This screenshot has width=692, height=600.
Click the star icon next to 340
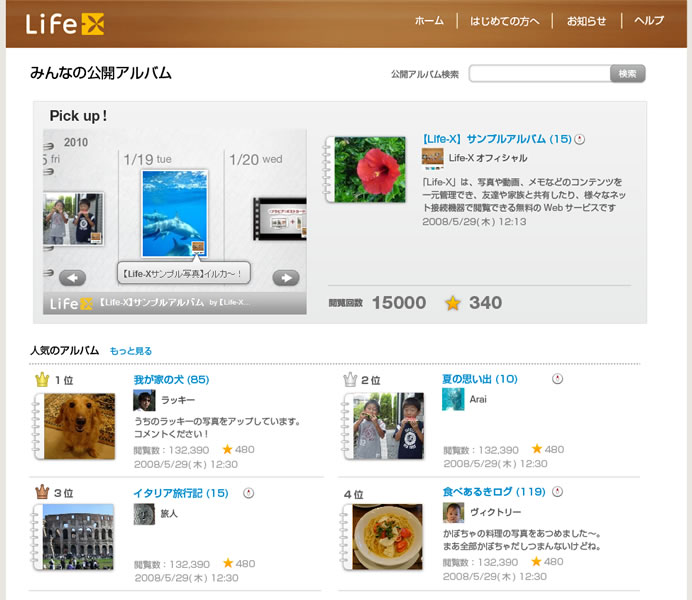(x=453, y=303)
